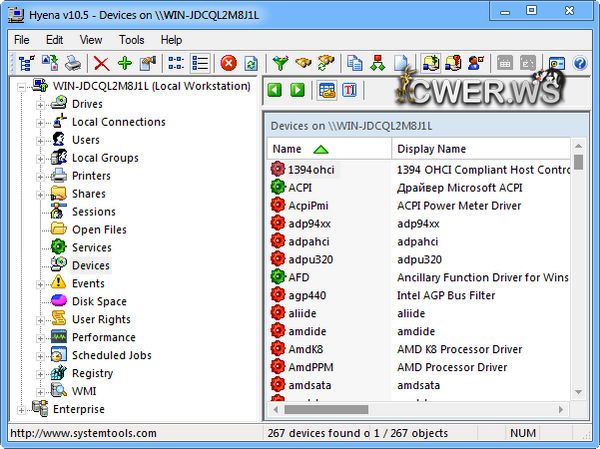The width and height of the screenshot is (600, 449).
Task: Click the green plus add icon
Action: click(x=124, y=64)
